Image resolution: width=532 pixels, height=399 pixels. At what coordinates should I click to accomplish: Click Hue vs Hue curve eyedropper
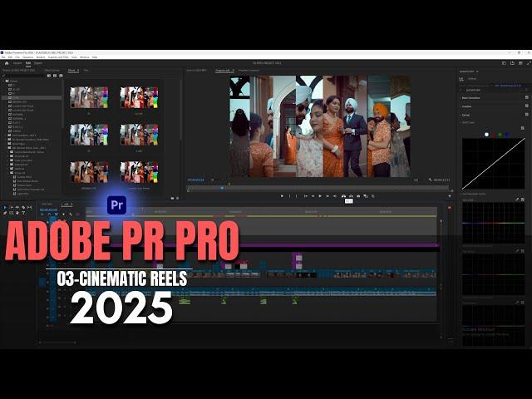pos(517,251)
